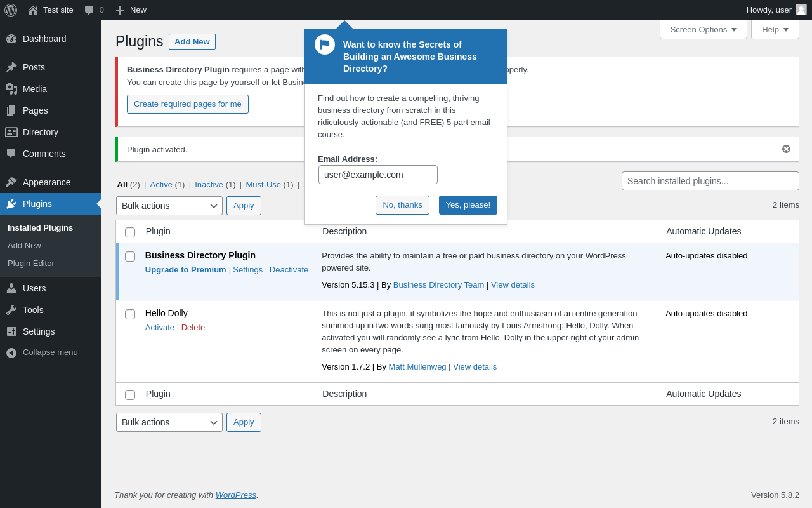Click the Collapse menu arrow icon
The height and width of the screenshot is (508, 812).
(x=11, y=352)
